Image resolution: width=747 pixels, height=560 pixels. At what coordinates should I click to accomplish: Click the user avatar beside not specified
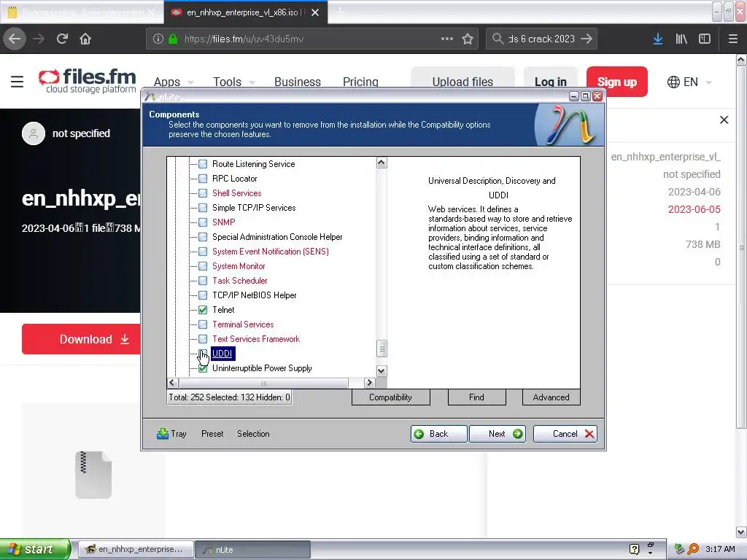34,133
